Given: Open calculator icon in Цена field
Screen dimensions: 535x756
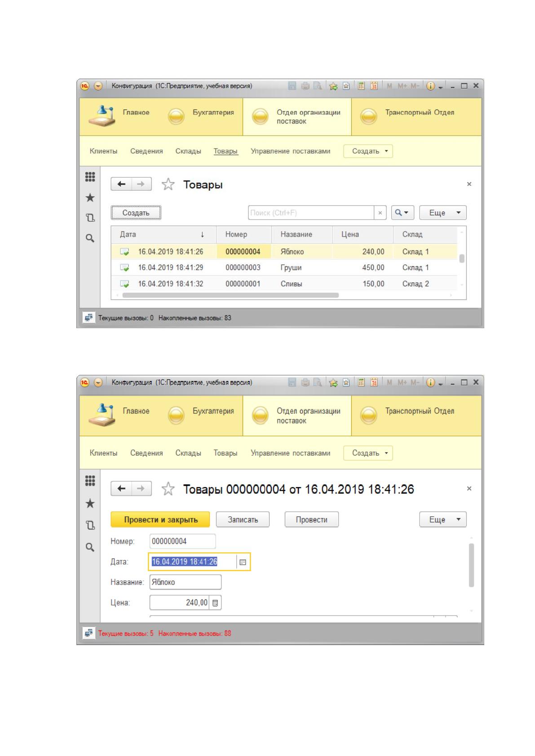Looking at the screenshot, I should (215, 603).
